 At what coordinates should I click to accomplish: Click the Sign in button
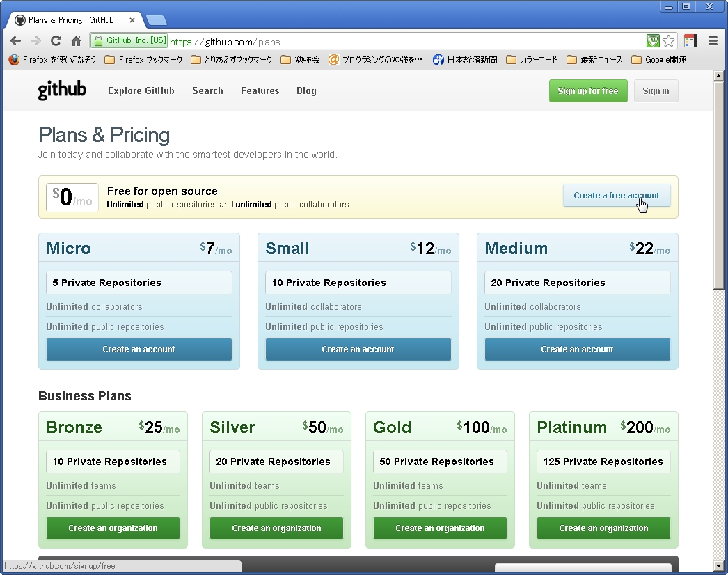656,90
